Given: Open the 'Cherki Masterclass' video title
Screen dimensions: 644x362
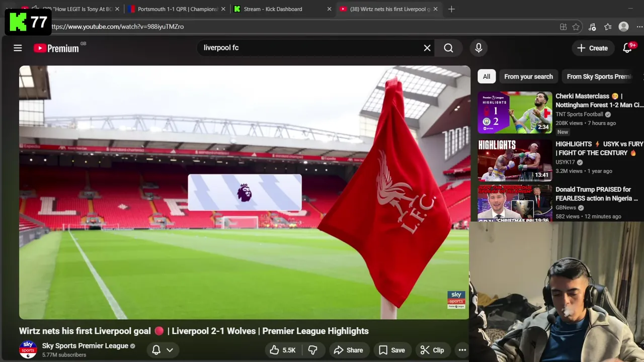Looking at the screenshot, I should (599, 101).
